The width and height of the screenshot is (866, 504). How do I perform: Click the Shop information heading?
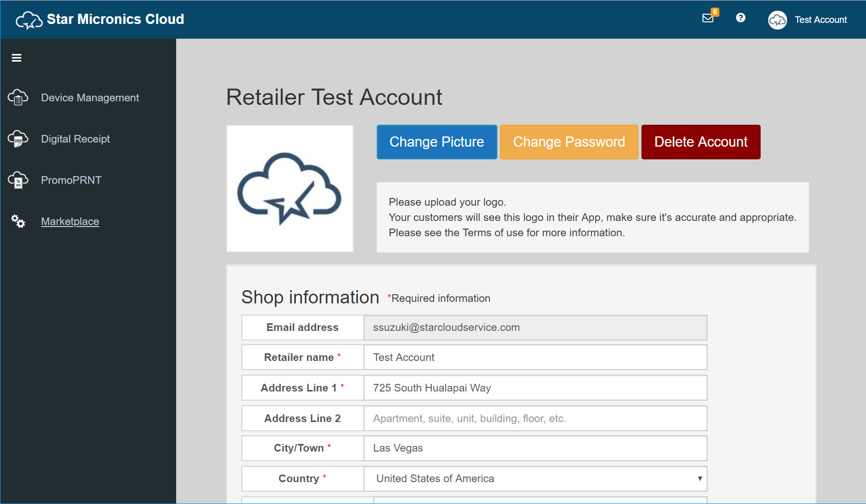point(310,297)
